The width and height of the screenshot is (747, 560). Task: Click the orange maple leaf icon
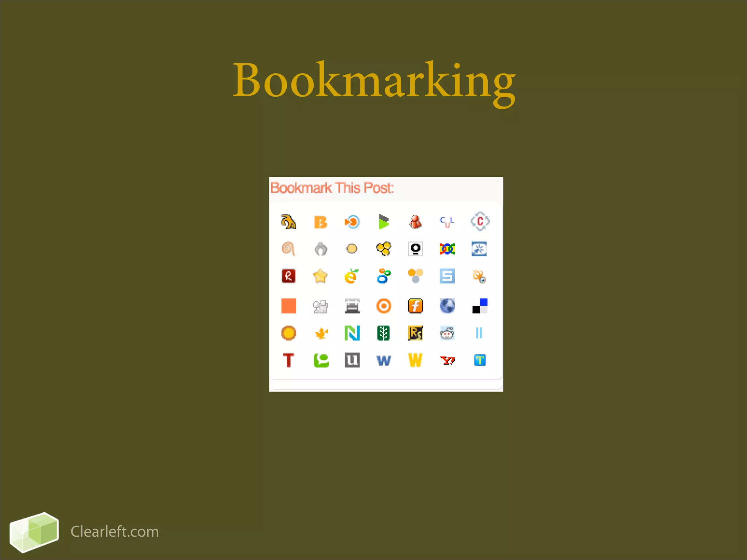tap(321, 333)
